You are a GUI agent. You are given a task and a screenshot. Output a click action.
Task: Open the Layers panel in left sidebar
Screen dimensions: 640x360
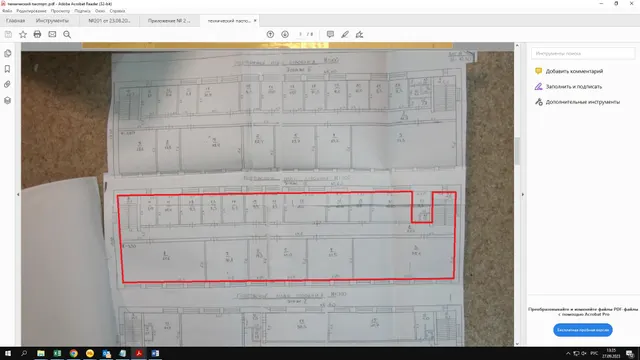click(x=7, y=100)
